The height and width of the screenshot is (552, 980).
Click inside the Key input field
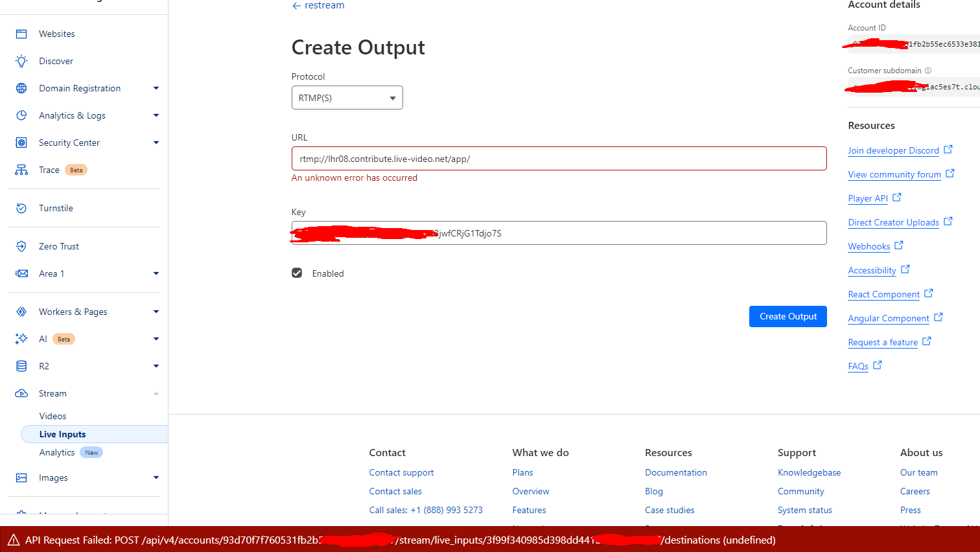pyautogui.click(x=557, y=233)
